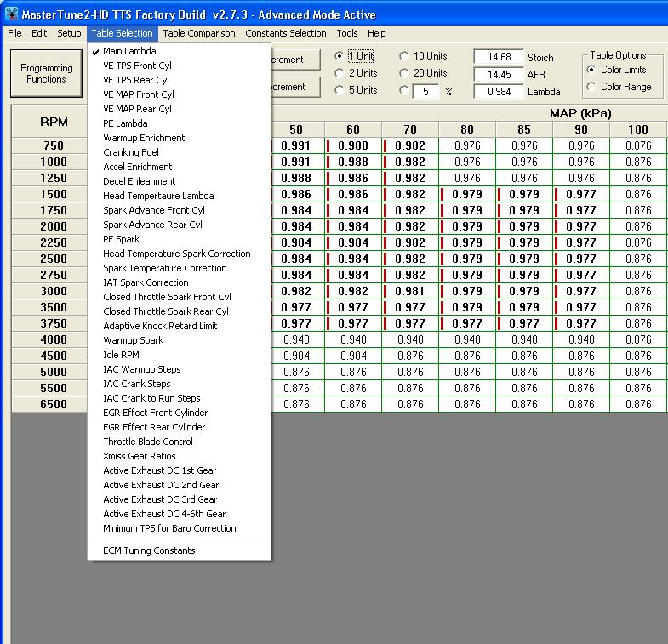
Task: Click cell 0.940 at 4000 RPM, 80 kPa
Action: coord(467,340)
